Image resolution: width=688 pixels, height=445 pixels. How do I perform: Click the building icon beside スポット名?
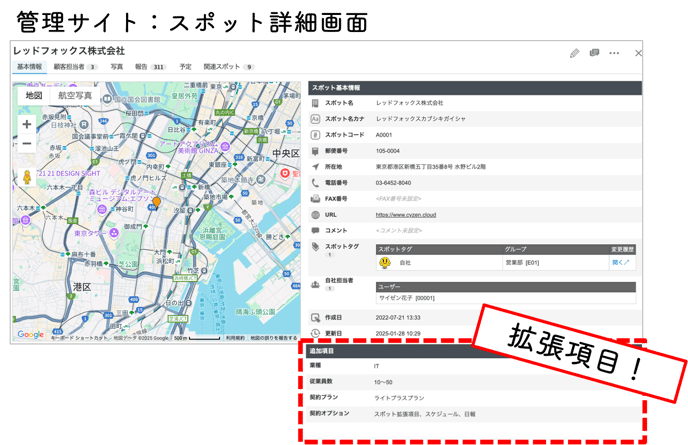[x=315, y=103]
